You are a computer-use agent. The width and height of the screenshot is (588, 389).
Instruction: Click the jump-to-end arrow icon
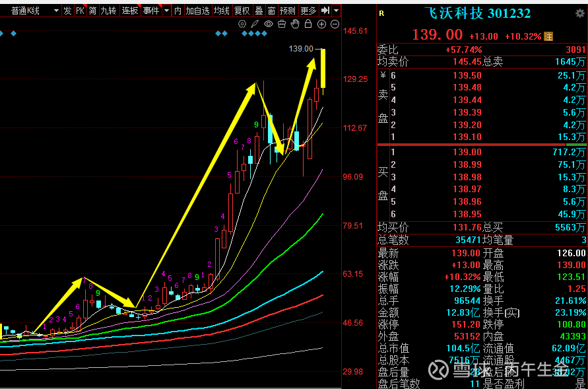point(325,11)
